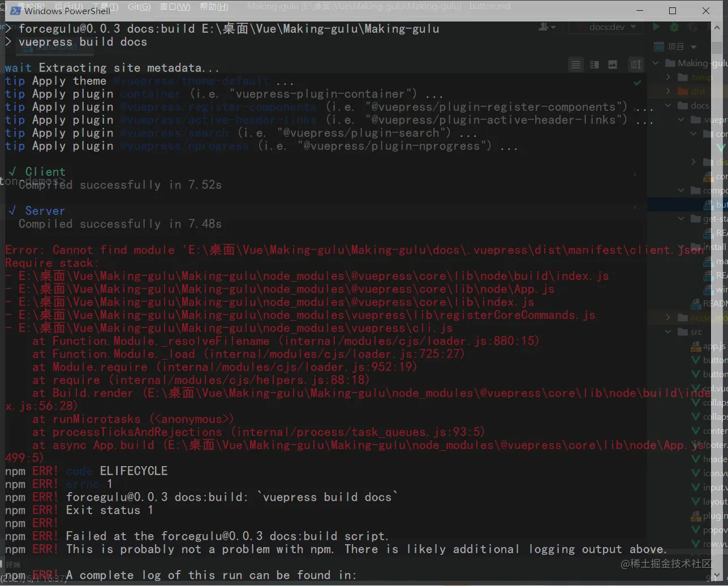Click the 'Exit status 1' error line
Screen dimensions: 728x586
click(x=110, y=510)
